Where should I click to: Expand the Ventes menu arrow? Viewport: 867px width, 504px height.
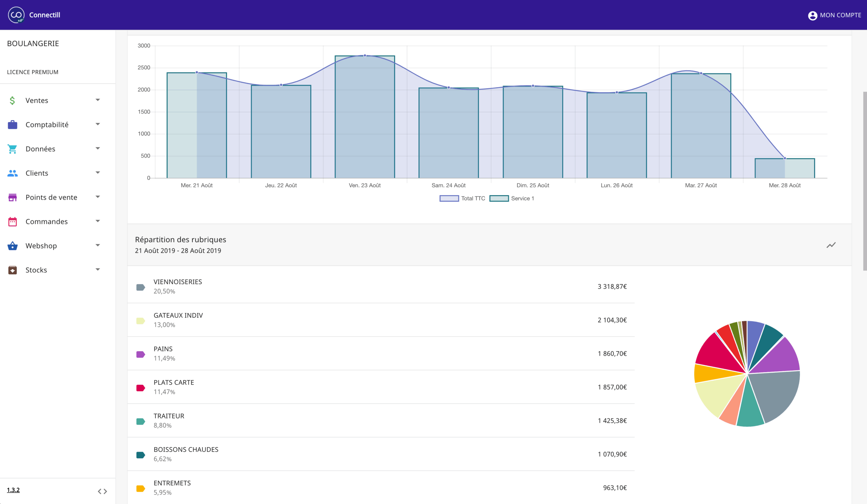[98, 100]
